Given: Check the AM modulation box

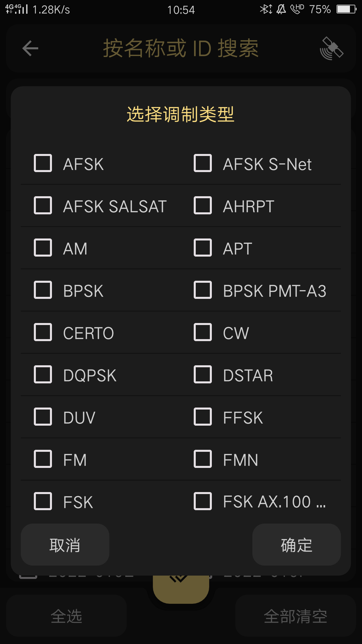Looking at the screenshot, I should coord(43,248).
